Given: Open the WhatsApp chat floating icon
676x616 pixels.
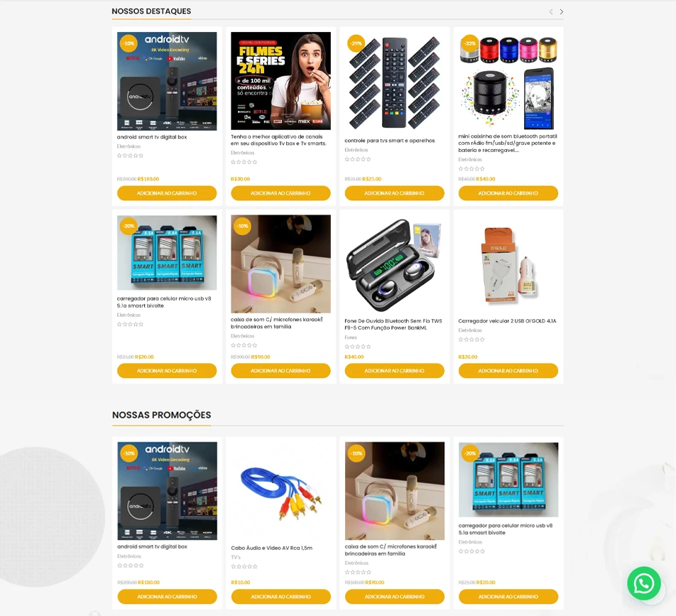Looking at the screenshot, I should click(643, 583).
